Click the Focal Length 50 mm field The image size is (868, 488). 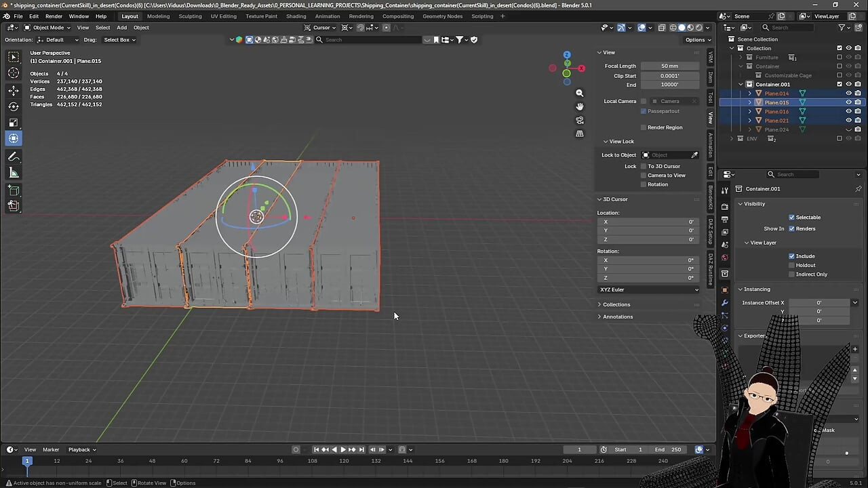pos(670,66)
